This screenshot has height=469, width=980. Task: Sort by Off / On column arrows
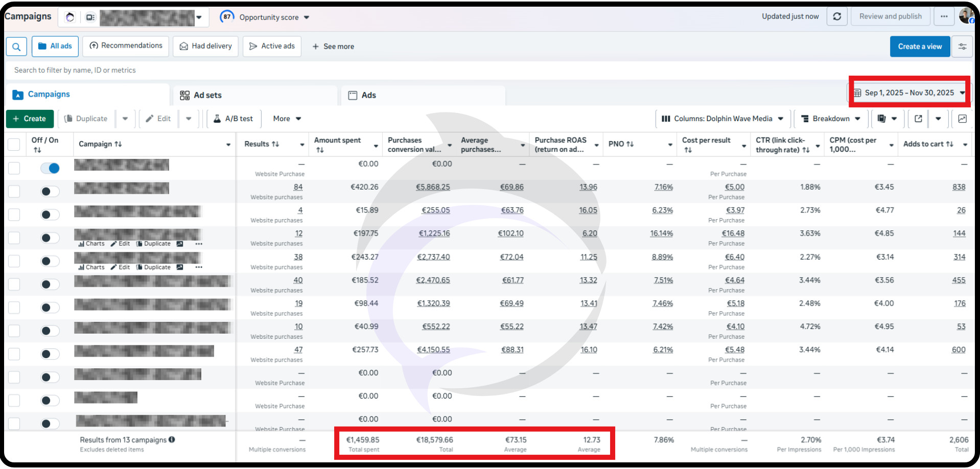click(x=37, y=150)
